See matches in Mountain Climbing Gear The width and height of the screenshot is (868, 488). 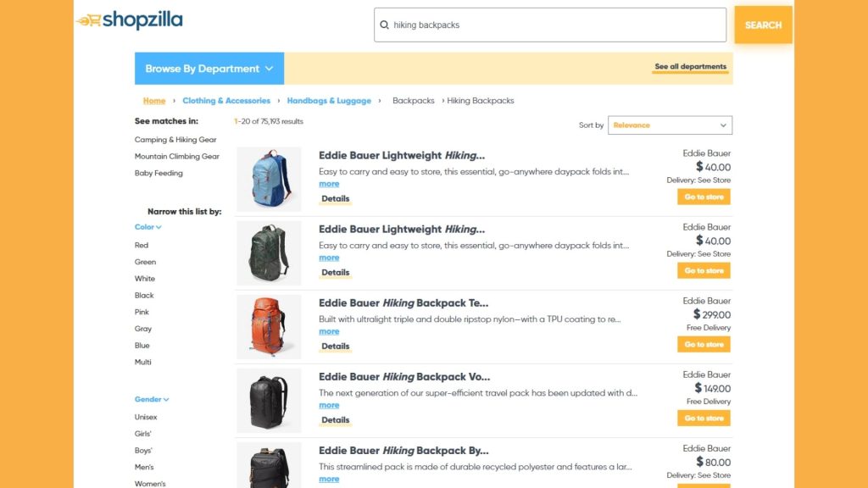click(177, 157)
